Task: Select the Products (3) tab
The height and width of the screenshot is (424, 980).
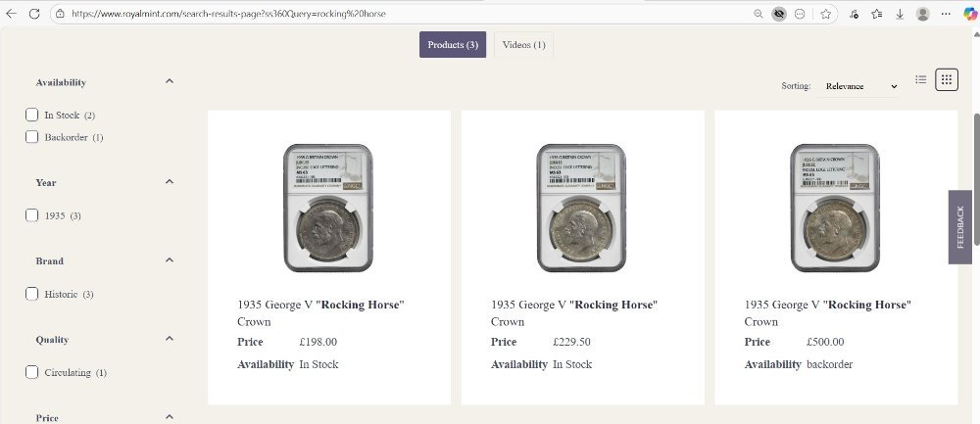Action: [x=453, y=45]
